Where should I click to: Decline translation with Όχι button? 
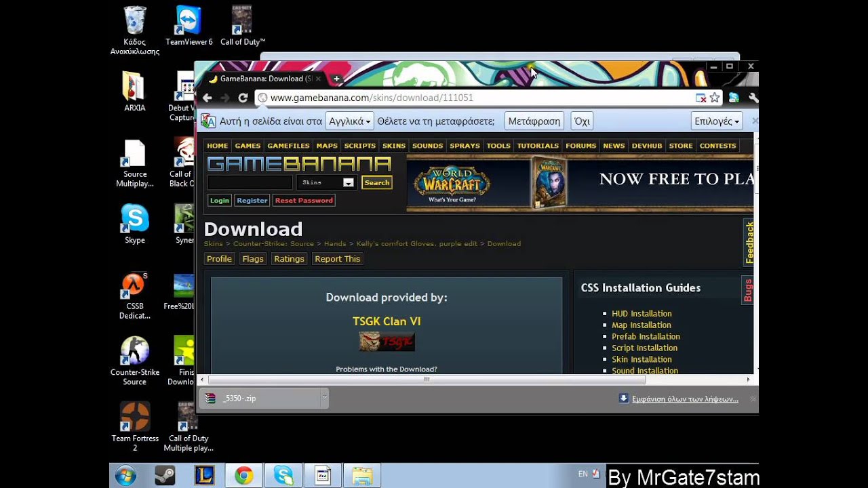(582, 121)
